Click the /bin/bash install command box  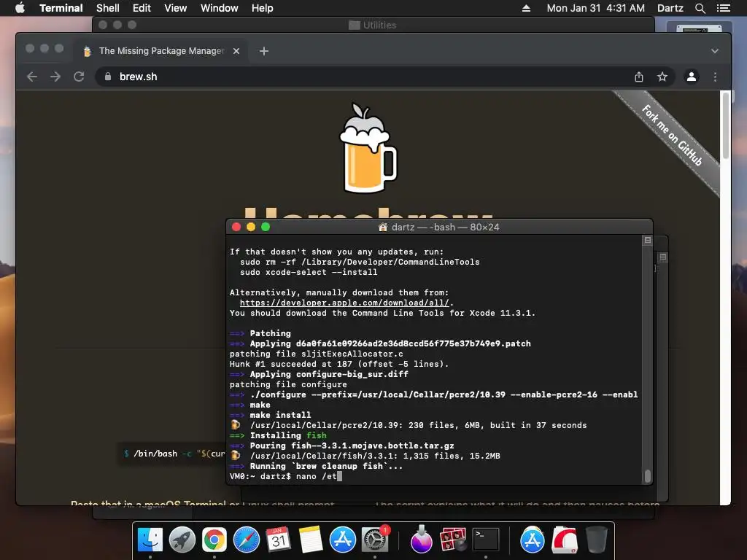172,454
